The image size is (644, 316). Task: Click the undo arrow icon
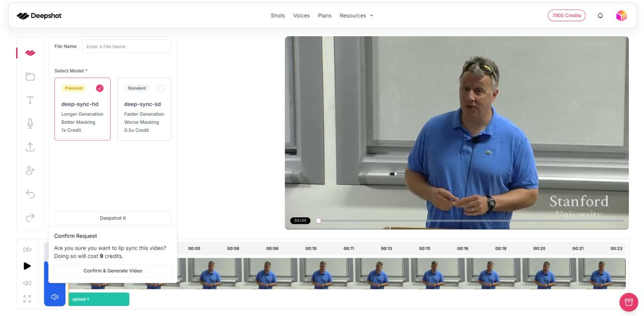tap(30, 194)
